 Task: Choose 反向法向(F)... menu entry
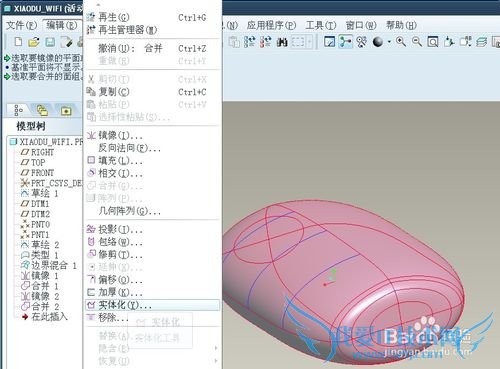(x=152, y=148)
